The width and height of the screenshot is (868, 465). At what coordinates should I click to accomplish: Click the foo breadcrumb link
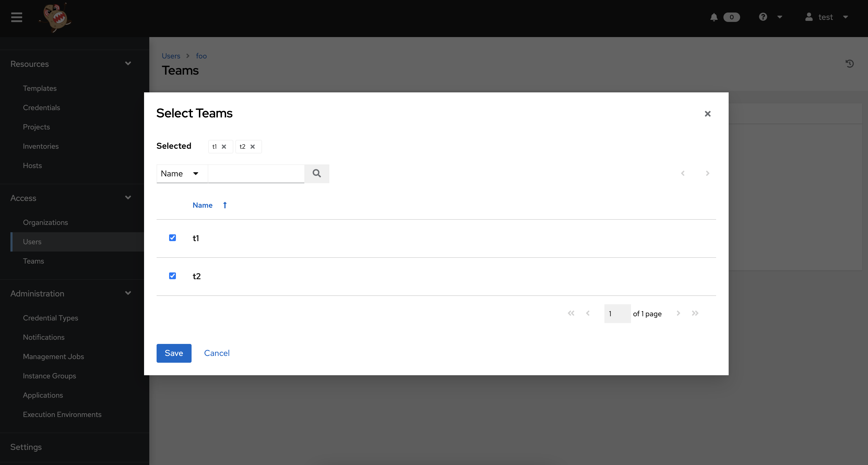(x=201, y=56)
